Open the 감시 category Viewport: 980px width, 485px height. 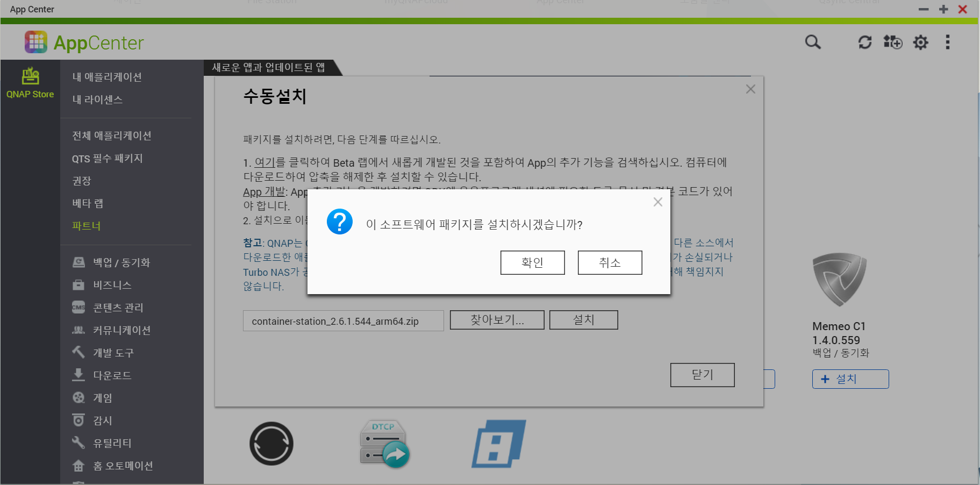coord(103,420)
